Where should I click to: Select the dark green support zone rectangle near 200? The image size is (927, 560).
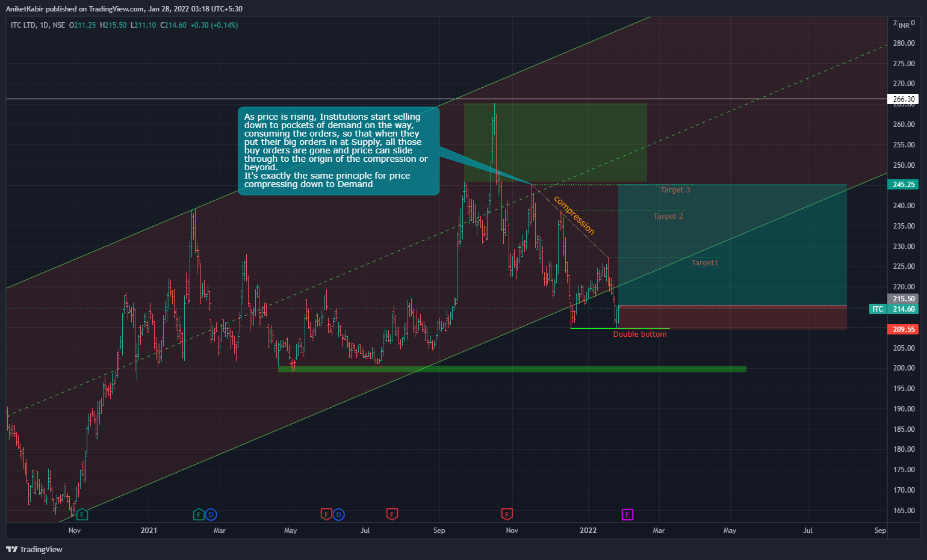[x=512, y=369]
